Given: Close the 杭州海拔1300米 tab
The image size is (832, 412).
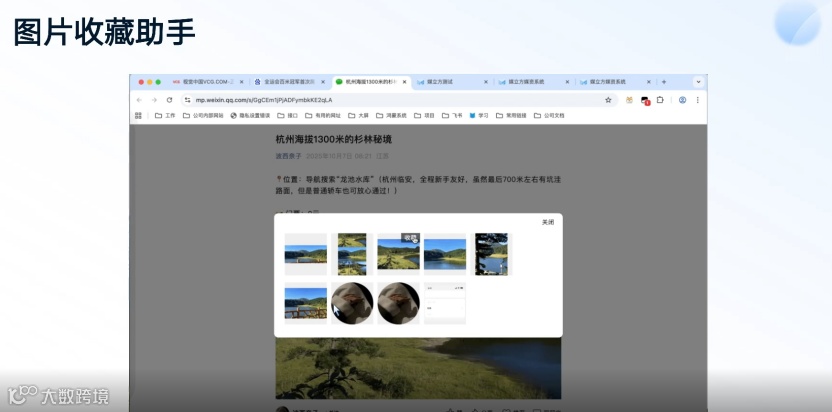Looking at the screenshot, I should click(x=404, y=82).
